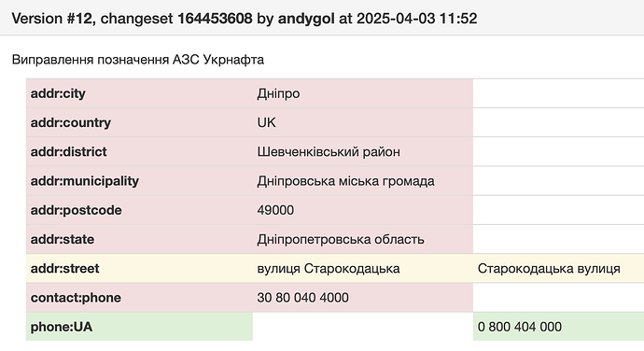
Task: Open user andygol profile link
Action: coord(306,19)
